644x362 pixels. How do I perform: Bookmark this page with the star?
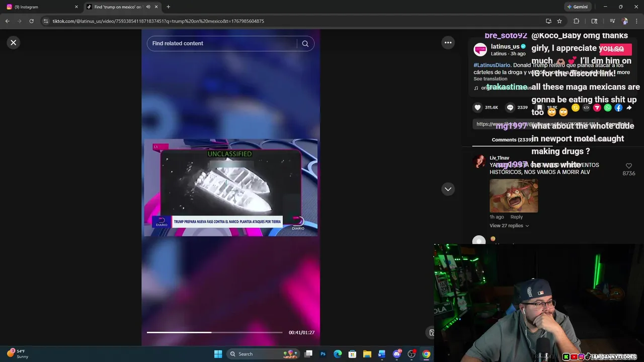pos(559,21)
